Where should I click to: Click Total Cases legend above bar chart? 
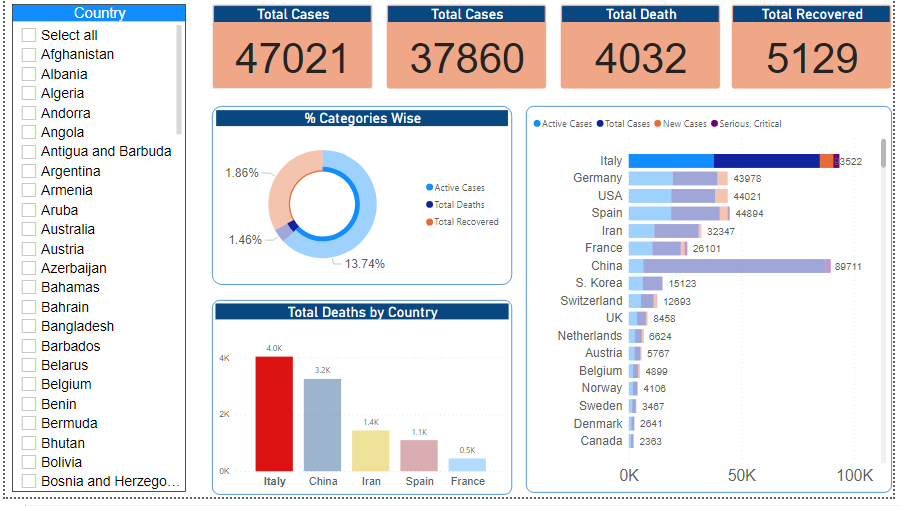(x=623, y=124)
